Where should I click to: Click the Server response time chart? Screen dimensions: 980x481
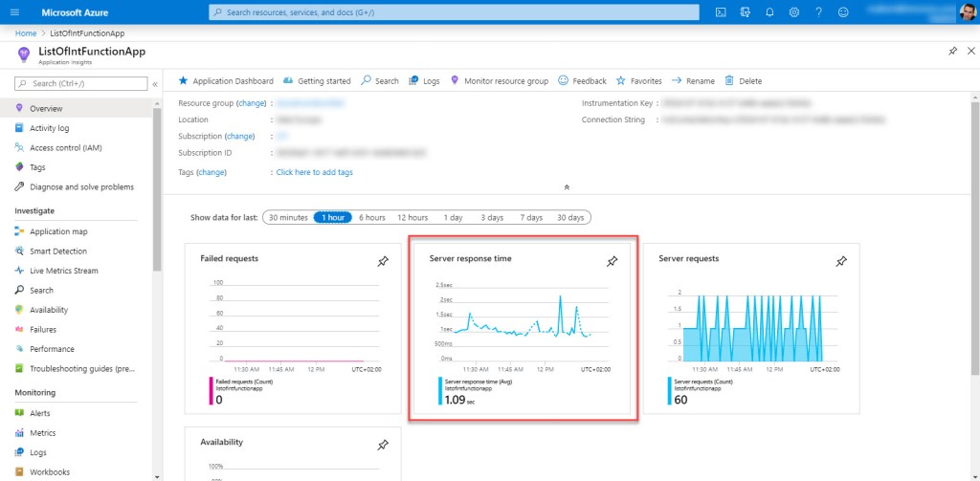[x=521, y=320]
